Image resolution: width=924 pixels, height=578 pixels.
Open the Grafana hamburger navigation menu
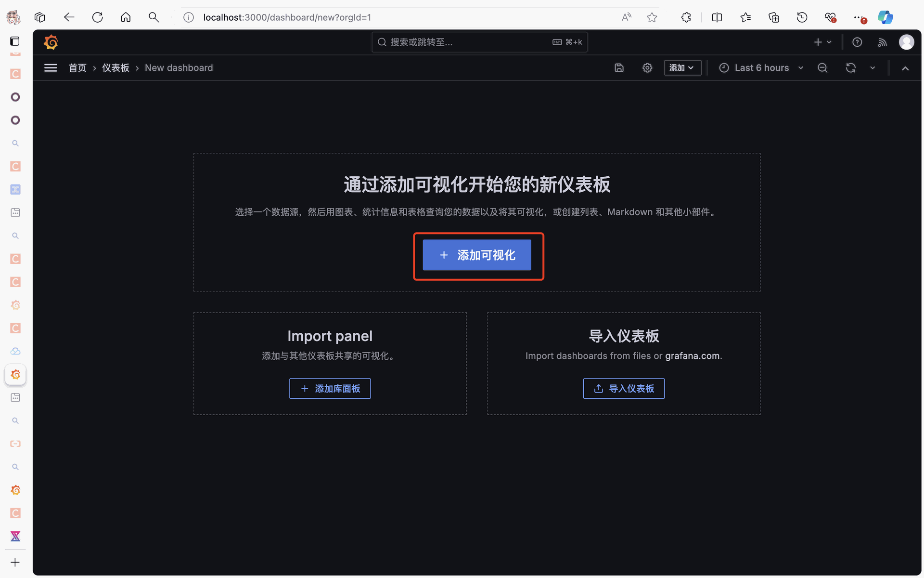point(51,68)
